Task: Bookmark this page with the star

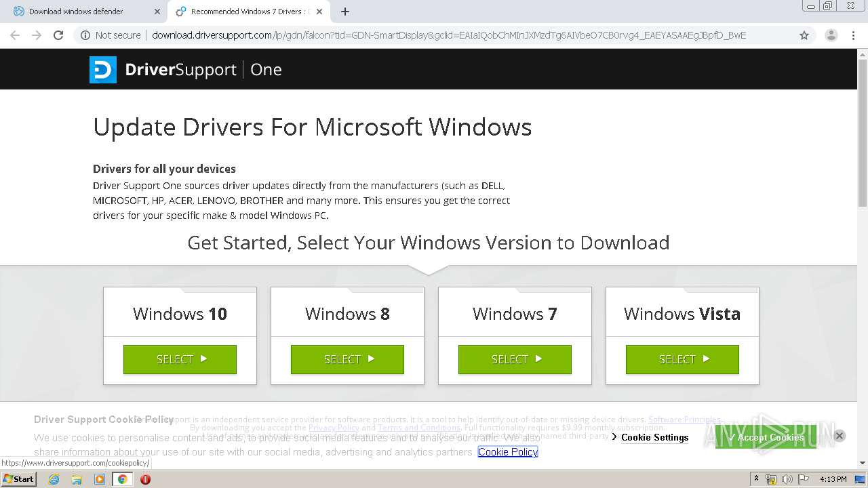Action: coord(804,35)
